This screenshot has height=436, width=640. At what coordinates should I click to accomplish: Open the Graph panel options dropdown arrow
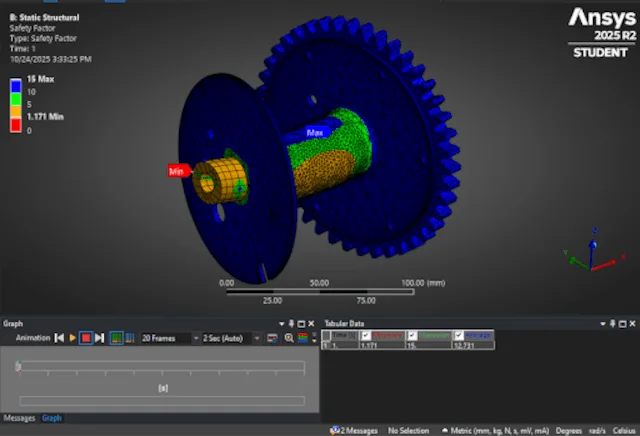[x=281, y=324]
